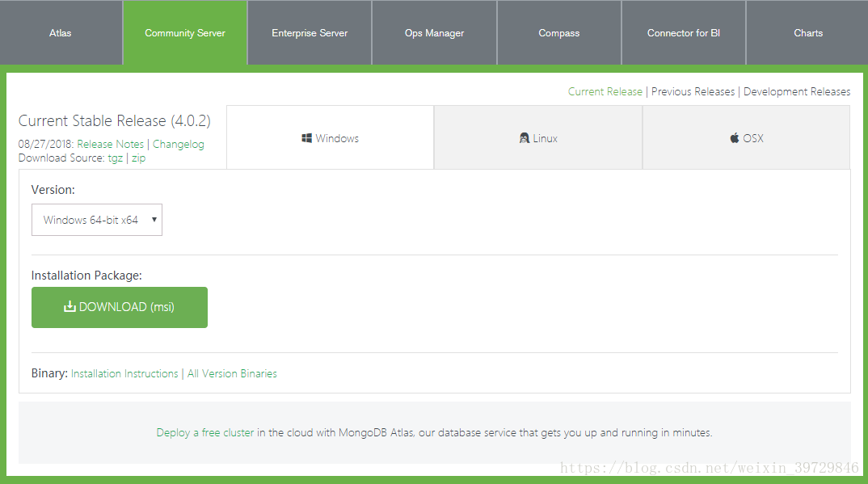Select the Windows platform tab

[331, 137]
